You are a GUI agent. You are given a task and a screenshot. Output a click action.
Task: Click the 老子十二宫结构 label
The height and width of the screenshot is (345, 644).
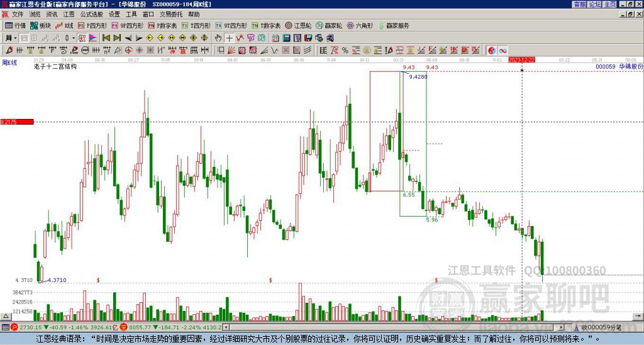click(x=55, y=66)
